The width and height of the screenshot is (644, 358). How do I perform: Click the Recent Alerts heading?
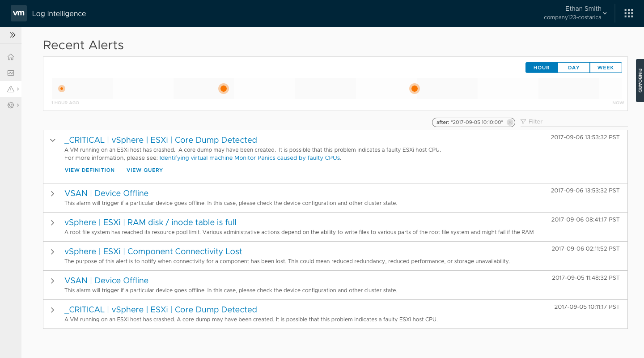coord(83,45)
